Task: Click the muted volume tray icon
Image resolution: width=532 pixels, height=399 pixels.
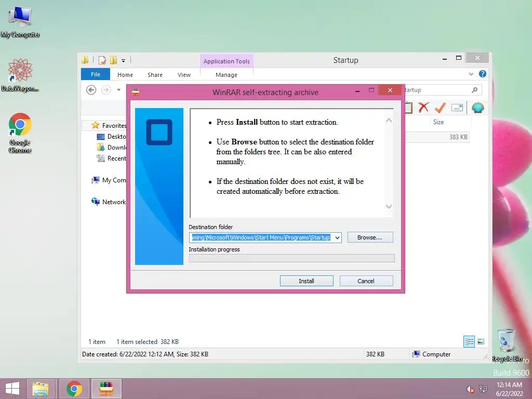Action: [x=470, y=389]
